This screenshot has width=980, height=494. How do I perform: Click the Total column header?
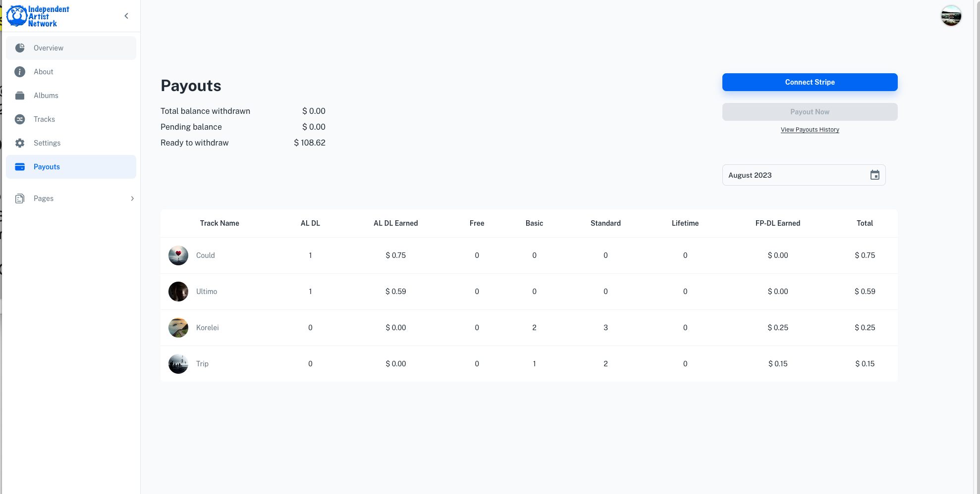pos(865,223)
